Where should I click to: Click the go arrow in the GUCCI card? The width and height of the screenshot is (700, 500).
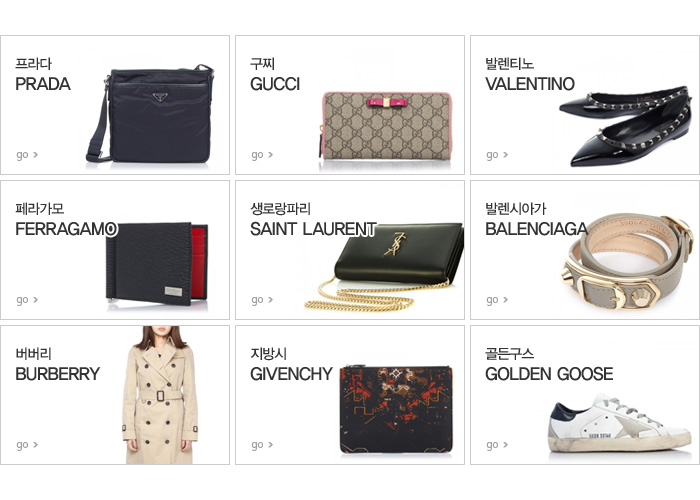click(262, 155)
